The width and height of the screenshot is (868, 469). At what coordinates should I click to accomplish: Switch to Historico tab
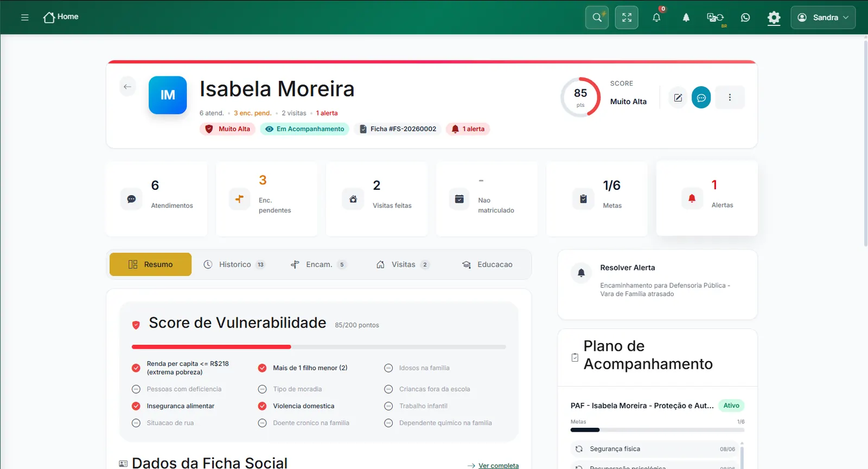coord(234,265)
